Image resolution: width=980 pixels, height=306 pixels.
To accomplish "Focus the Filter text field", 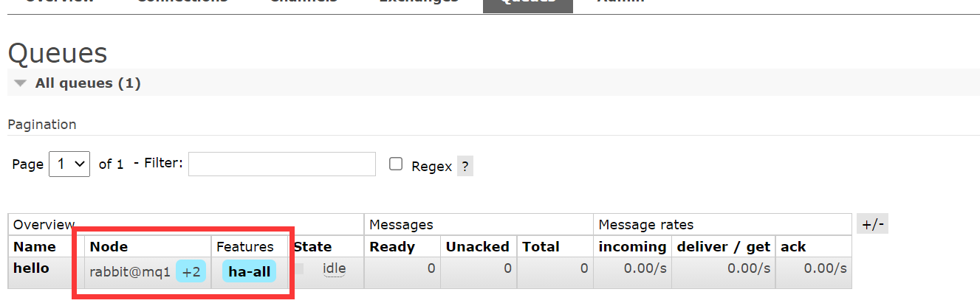I will coord(282,164).
